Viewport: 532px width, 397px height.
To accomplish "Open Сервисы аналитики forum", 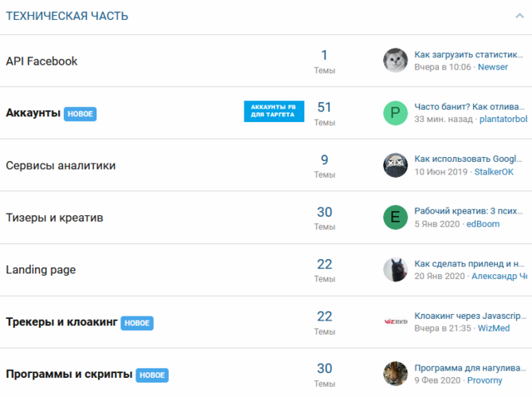I will [61, 165].
